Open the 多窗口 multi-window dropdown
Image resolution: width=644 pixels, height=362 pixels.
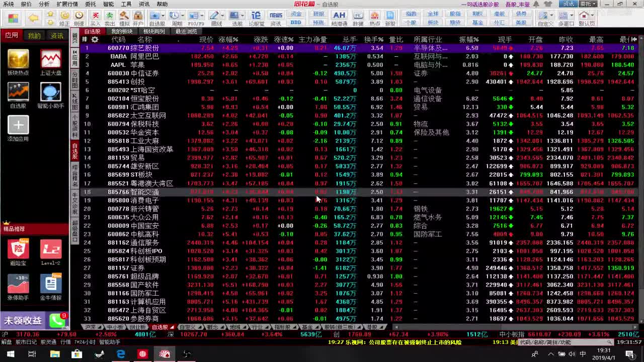572,16
